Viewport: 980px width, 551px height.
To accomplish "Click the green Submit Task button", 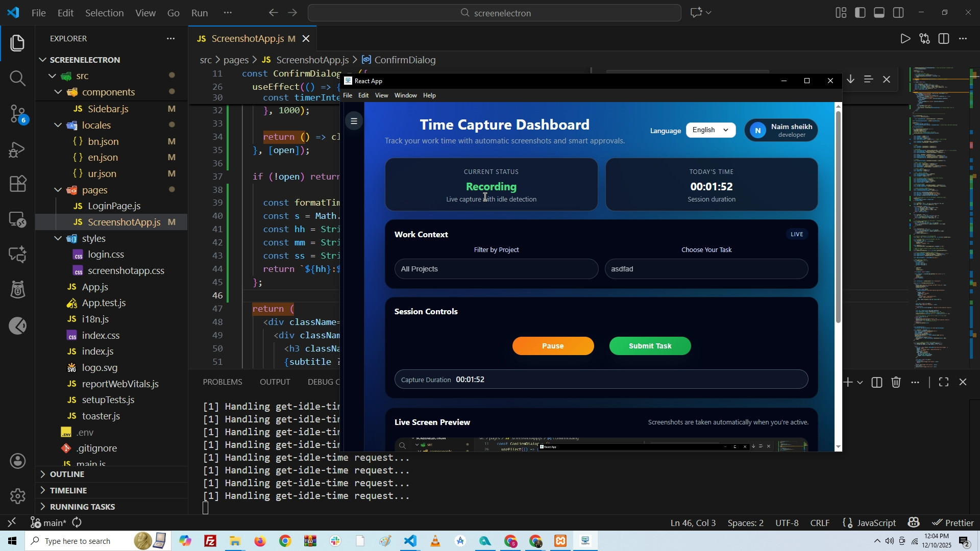I will click(x=650, y=346).
